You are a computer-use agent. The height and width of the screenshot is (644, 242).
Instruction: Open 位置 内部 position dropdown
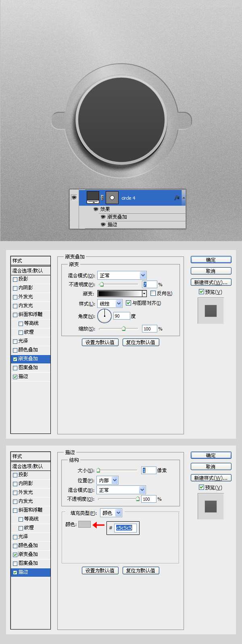108,480
